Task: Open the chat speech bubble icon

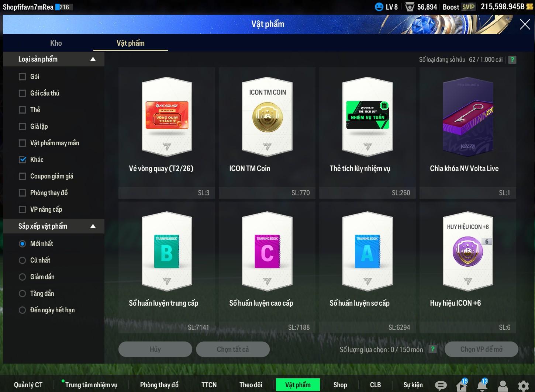Action: tap(441, 385)
